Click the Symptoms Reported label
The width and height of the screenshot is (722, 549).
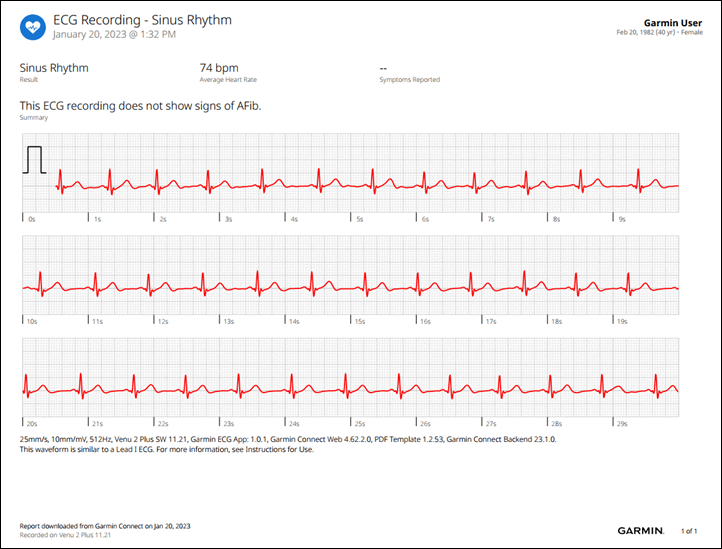click(409, 80)
